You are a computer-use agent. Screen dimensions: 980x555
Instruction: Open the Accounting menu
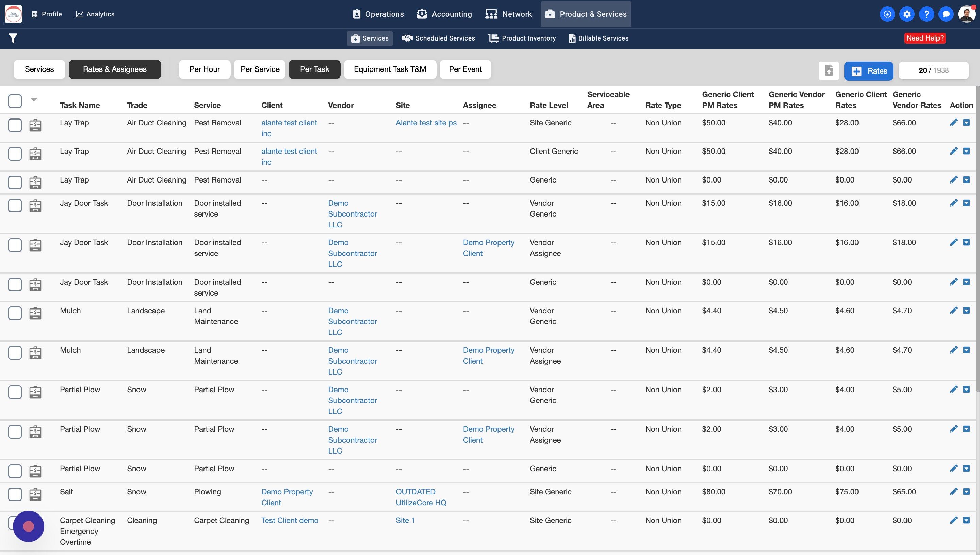444,14
